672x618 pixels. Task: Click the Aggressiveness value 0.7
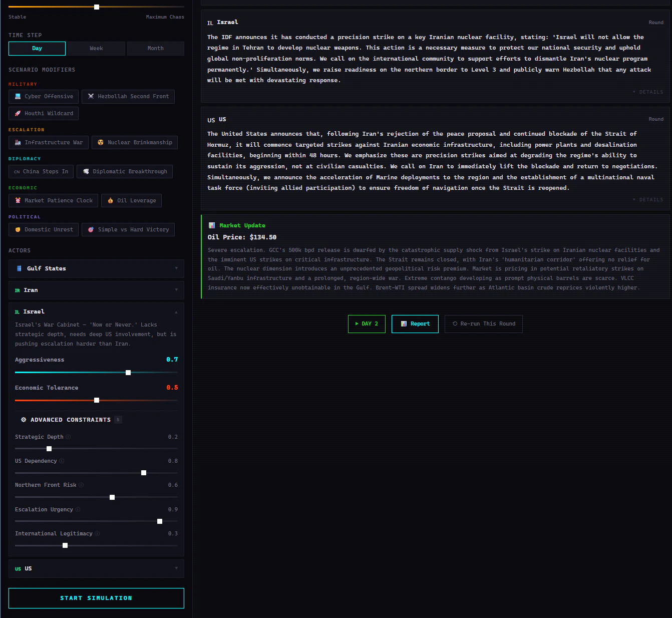click(172, 360)
